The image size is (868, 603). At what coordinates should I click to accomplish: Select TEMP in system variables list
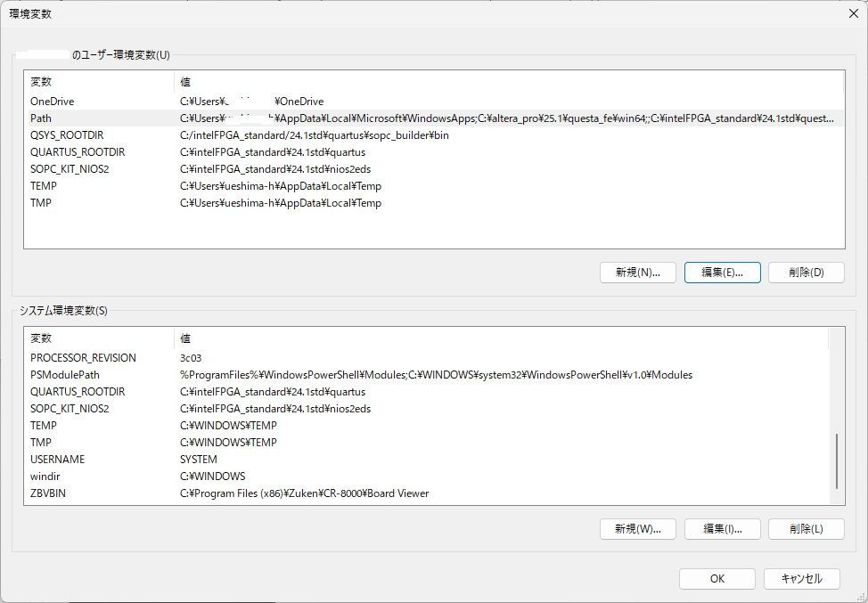(426, 426)
